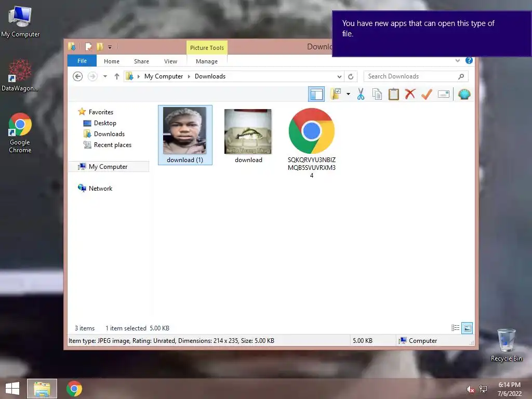Open the folder options dropdown arrow
Image resolution: width=532 pixels, height=399 pixels.
348,94
